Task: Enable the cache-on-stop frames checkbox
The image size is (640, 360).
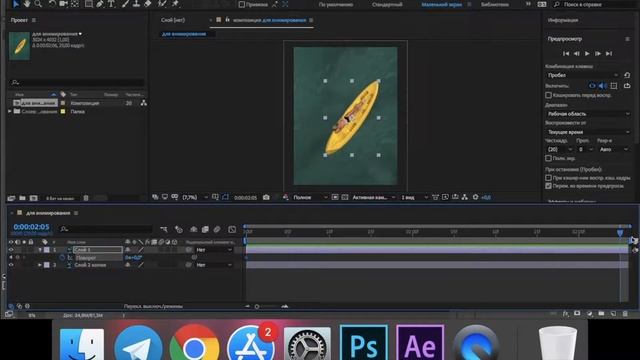Action: [549, 178]
